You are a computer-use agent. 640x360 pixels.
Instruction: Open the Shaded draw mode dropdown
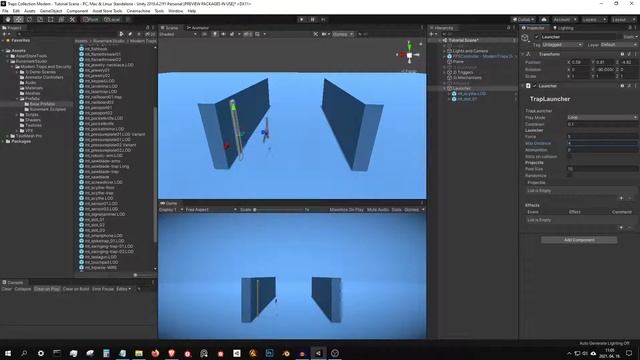pyautogui.click(x=178, y=34)
